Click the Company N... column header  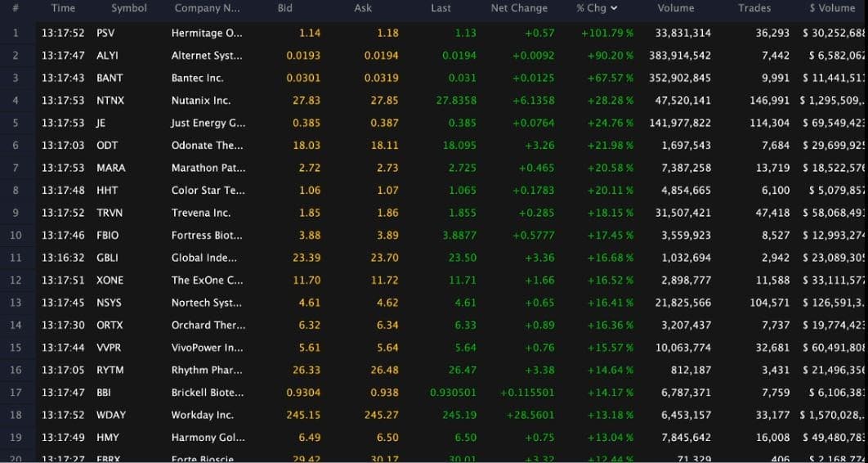[x=207, y=8]
